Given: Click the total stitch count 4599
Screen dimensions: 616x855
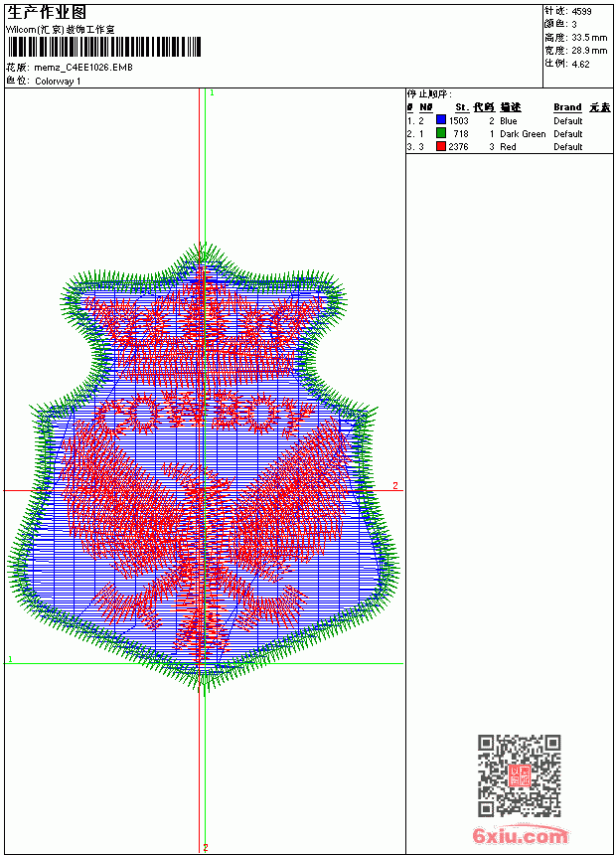Looking at the screenshot, I should pos(581,11).
